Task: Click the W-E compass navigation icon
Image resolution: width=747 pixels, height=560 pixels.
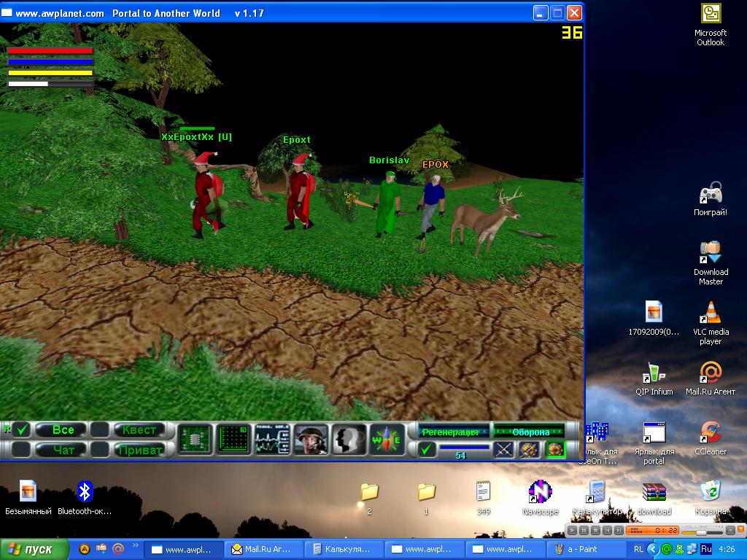Action: [x=387, y=439]
